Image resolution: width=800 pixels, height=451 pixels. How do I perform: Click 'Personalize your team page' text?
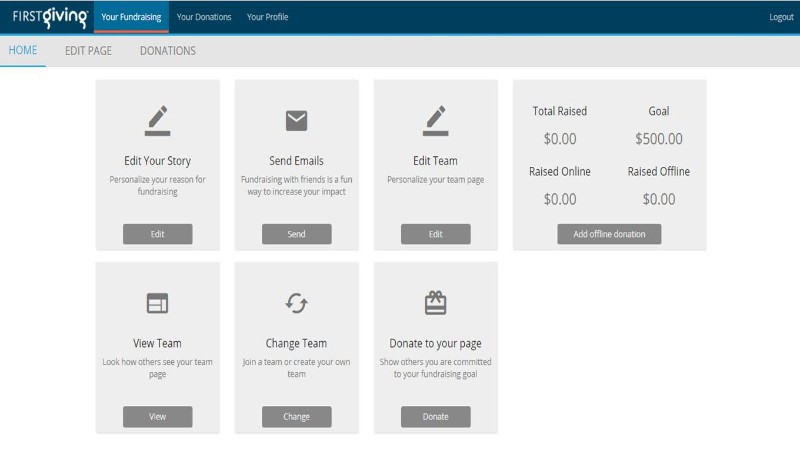click(435, 180)
